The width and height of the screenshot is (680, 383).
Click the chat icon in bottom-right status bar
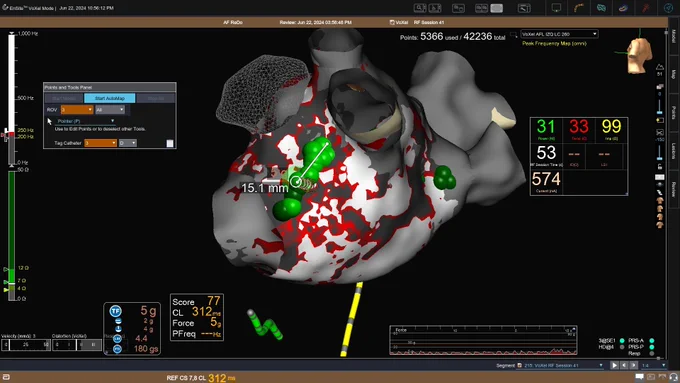(639, 377)
